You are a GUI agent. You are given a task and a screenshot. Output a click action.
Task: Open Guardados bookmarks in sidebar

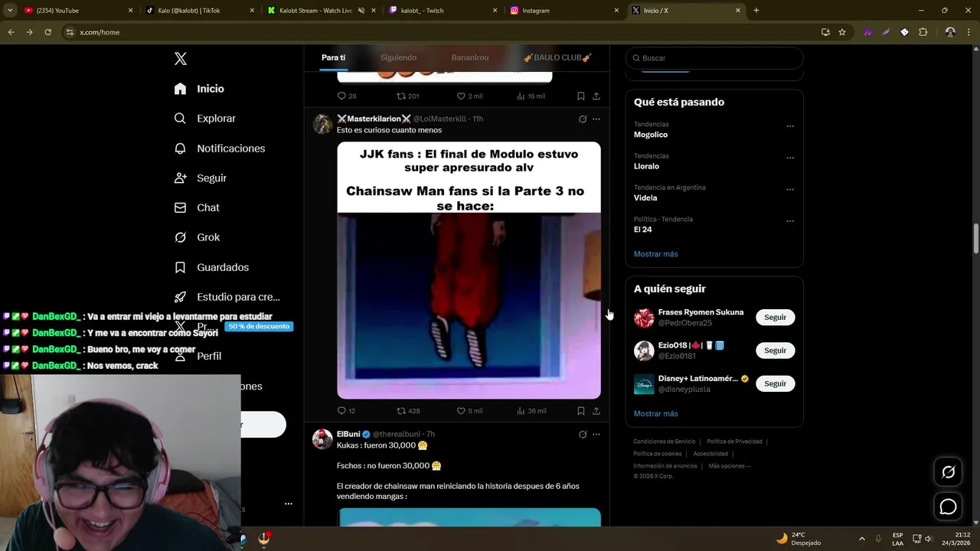211,267
